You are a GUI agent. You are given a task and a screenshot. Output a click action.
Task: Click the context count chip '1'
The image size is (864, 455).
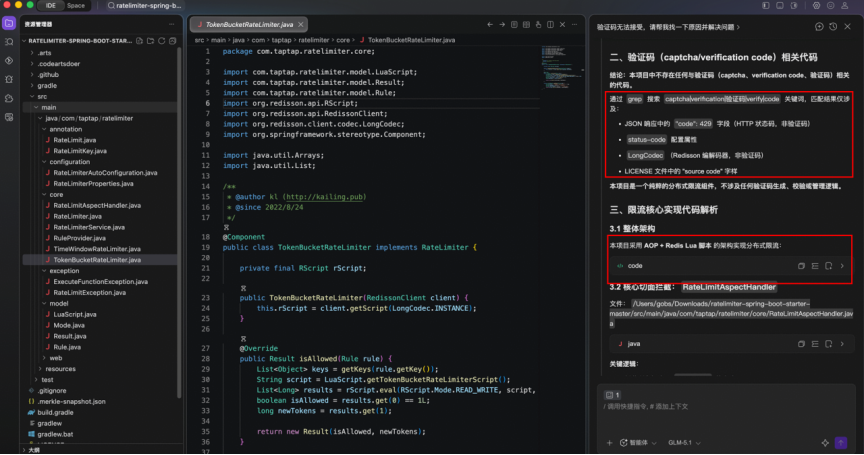613,395
